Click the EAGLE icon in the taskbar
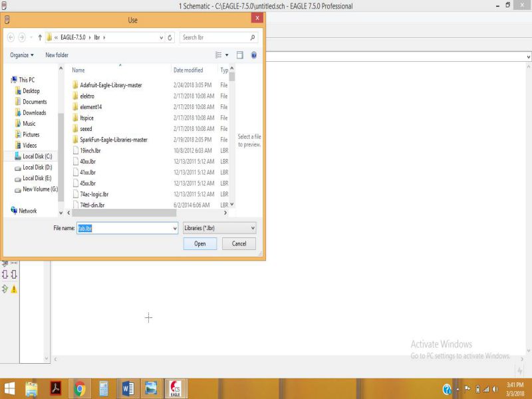 (x=175, y=389)
